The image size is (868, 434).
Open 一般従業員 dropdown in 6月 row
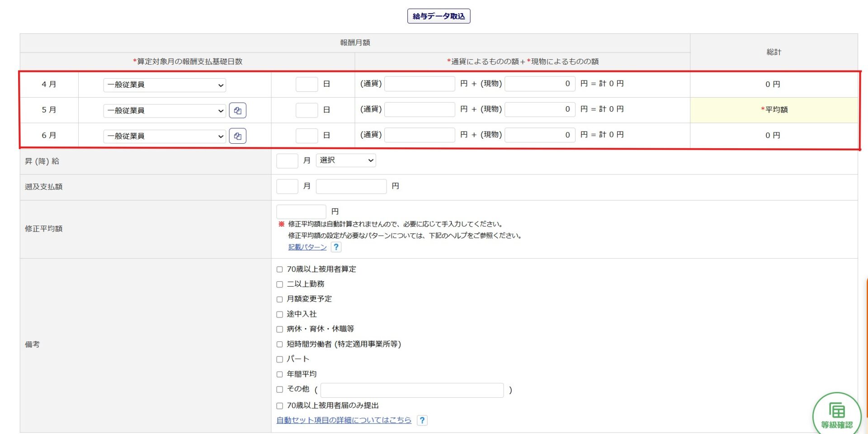click(165, 136)
